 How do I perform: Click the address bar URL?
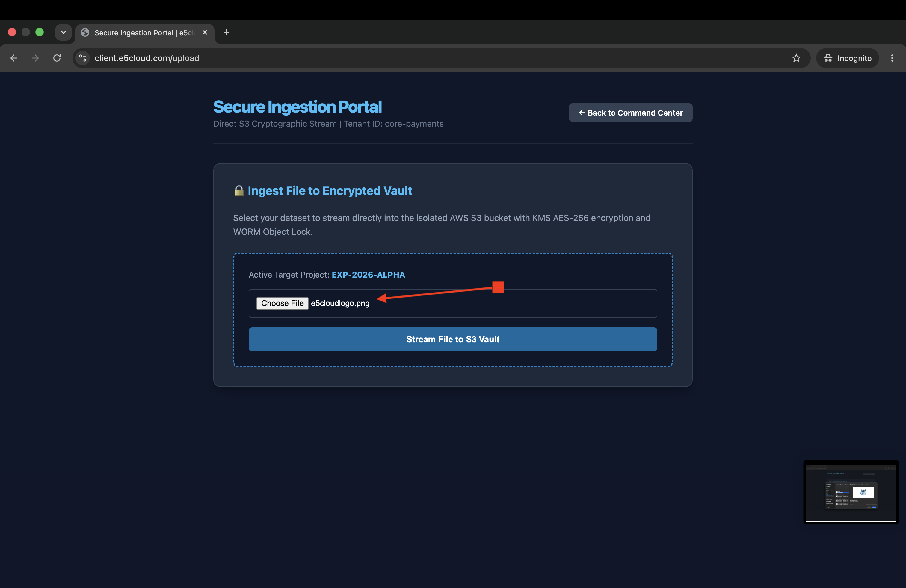click(147, 58)
